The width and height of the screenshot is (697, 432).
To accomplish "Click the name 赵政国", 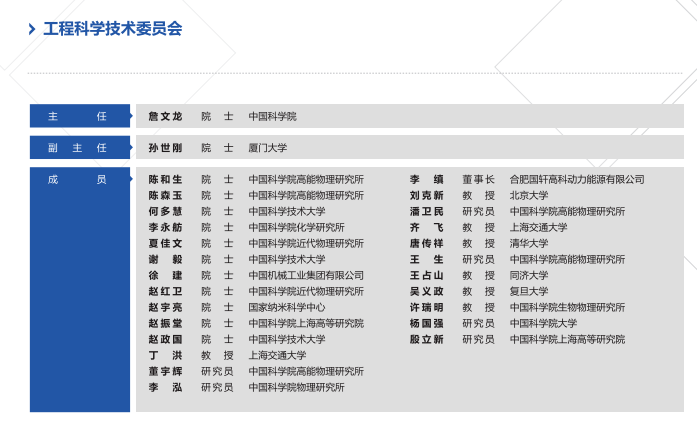I will [x=165, y=340].
